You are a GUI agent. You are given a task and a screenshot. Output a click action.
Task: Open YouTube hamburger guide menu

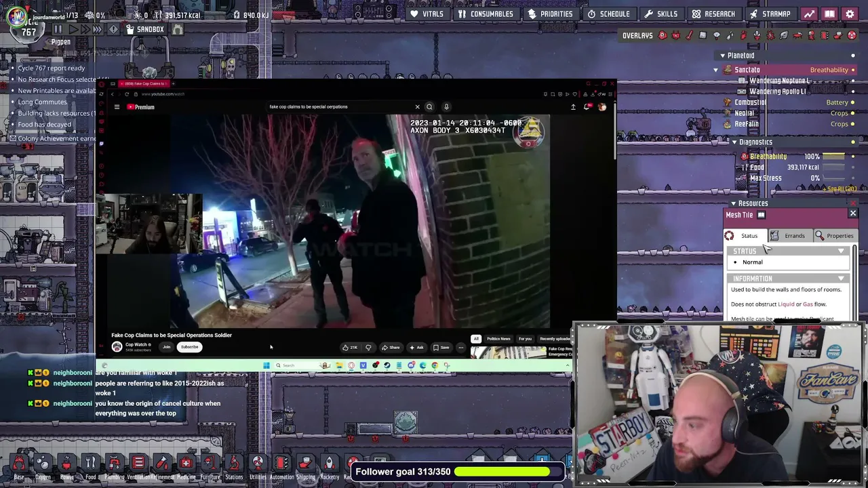tap(117, 107)
